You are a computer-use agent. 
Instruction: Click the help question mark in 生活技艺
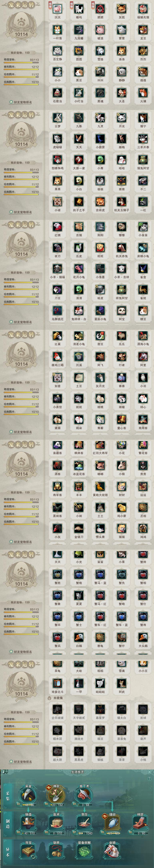pyautogui.click(x=149, y=778)
